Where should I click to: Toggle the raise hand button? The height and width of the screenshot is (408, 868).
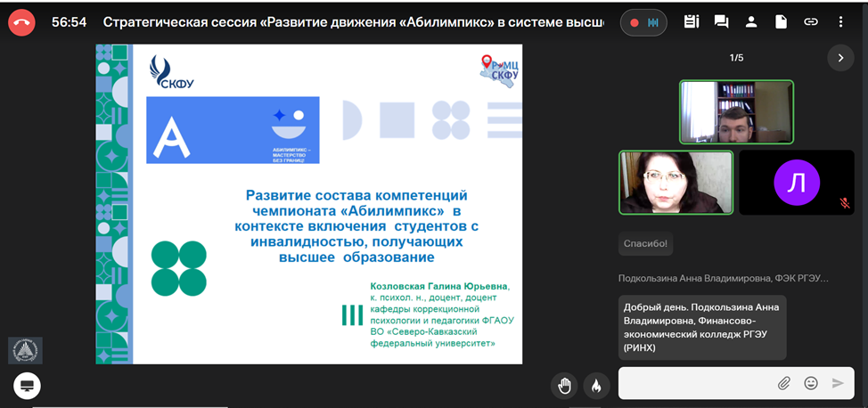coord(564,385)
